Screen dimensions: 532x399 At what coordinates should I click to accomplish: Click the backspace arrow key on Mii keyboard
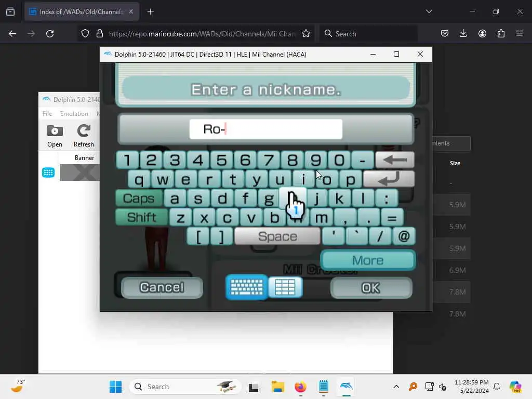click(395, 160)
